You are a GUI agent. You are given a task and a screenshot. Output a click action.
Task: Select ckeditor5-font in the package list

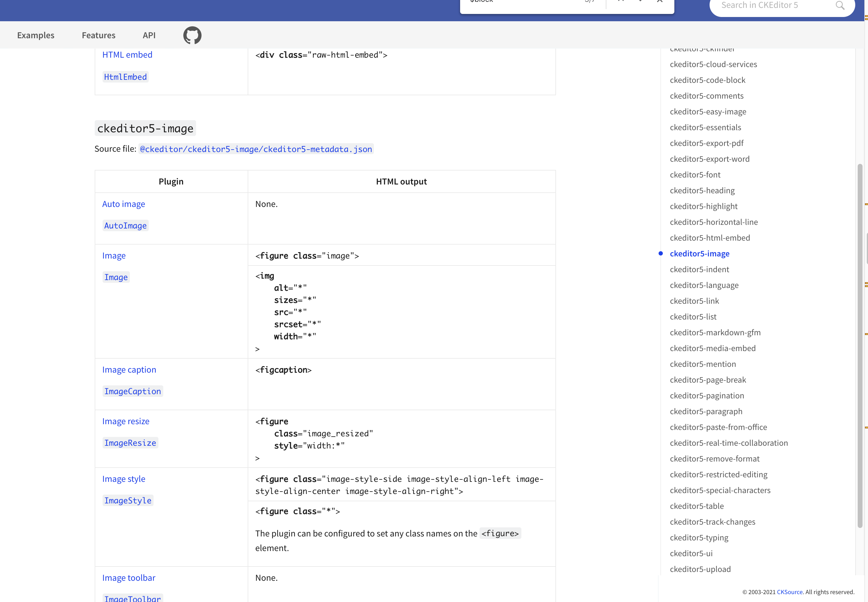(x=695, y=175)
